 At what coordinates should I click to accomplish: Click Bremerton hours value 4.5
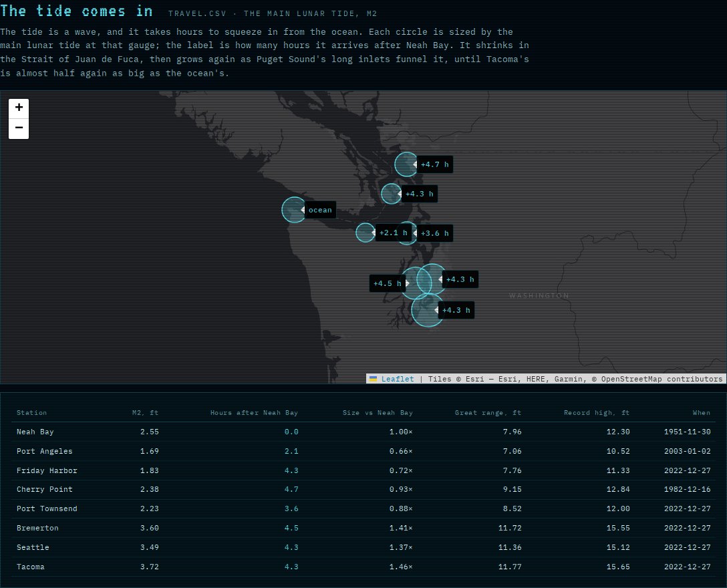[291, 528]
